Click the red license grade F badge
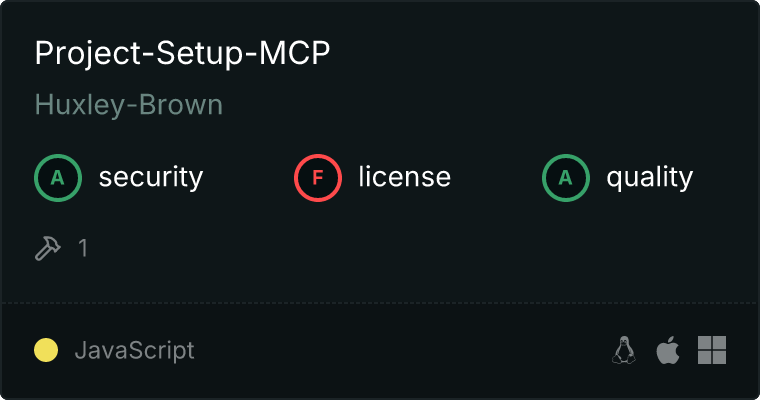 317,178
